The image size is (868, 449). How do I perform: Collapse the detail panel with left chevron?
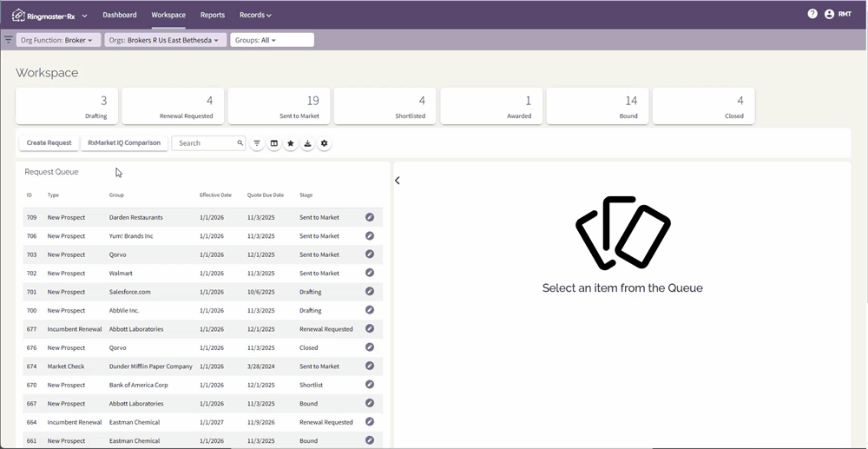pos(398,181)
